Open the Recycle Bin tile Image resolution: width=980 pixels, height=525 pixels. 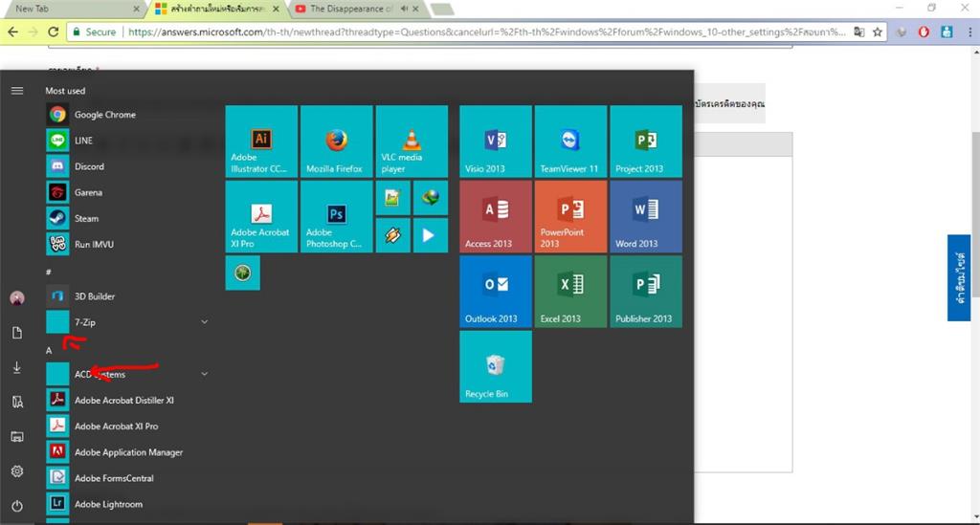[496, 366]
